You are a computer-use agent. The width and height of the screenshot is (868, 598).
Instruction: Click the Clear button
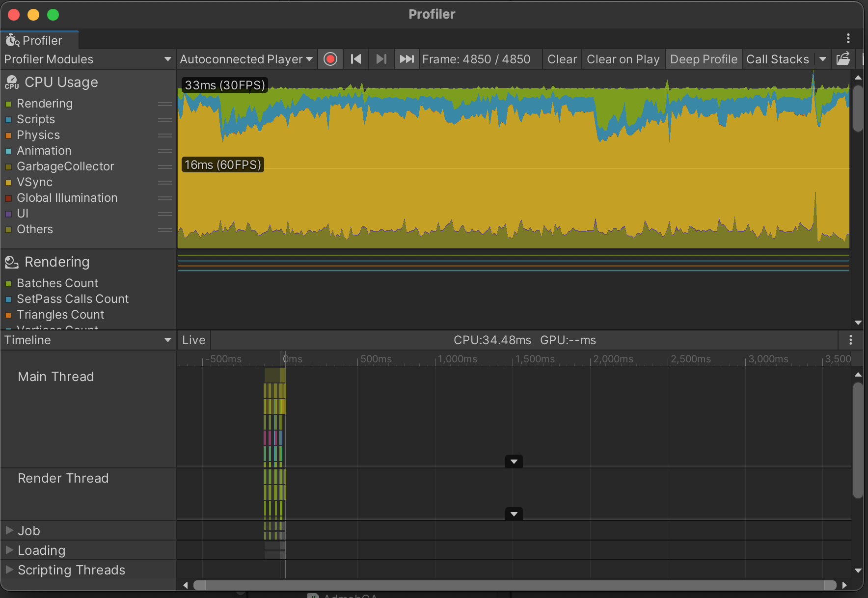click(x=562, y=59)
